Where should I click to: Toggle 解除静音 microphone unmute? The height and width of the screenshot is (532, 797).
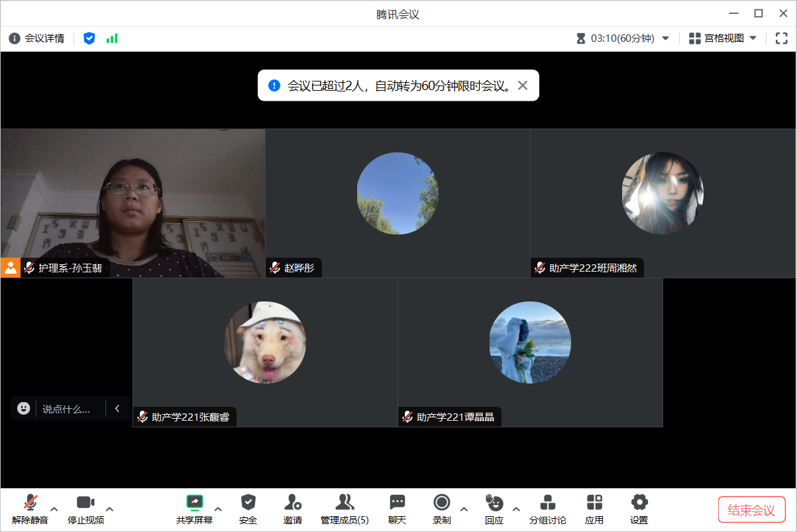30,503
